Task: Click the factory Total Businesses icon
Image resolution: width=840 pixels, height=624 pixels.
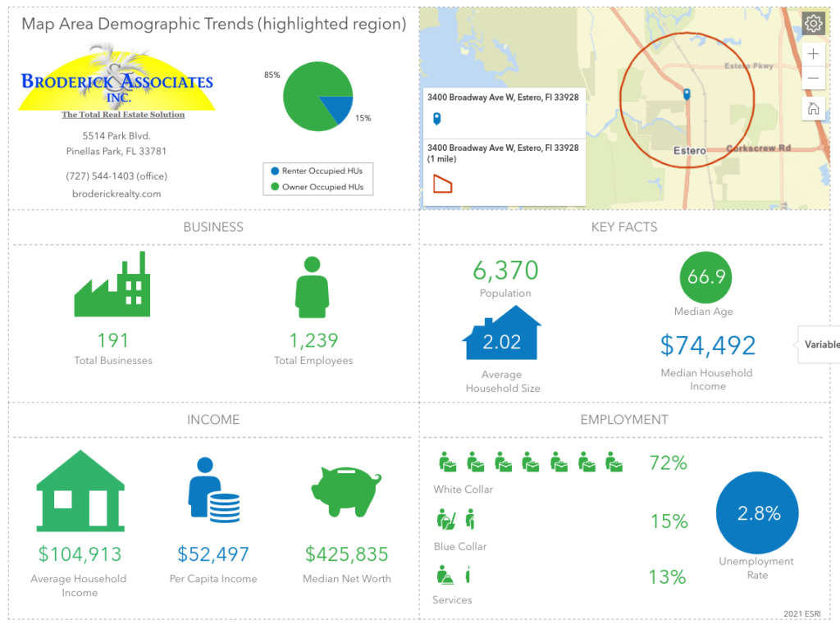Action: coord(112,285)
